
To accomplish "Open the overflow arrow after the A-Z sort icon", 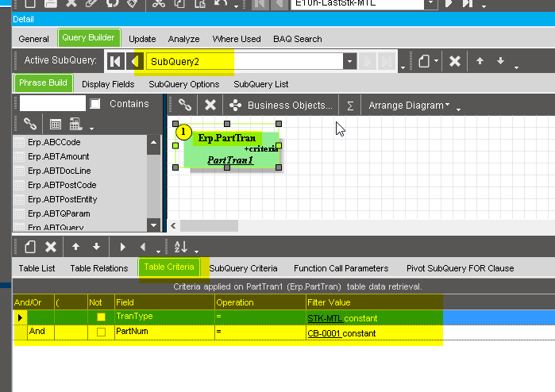I will [x=196, y=252].
